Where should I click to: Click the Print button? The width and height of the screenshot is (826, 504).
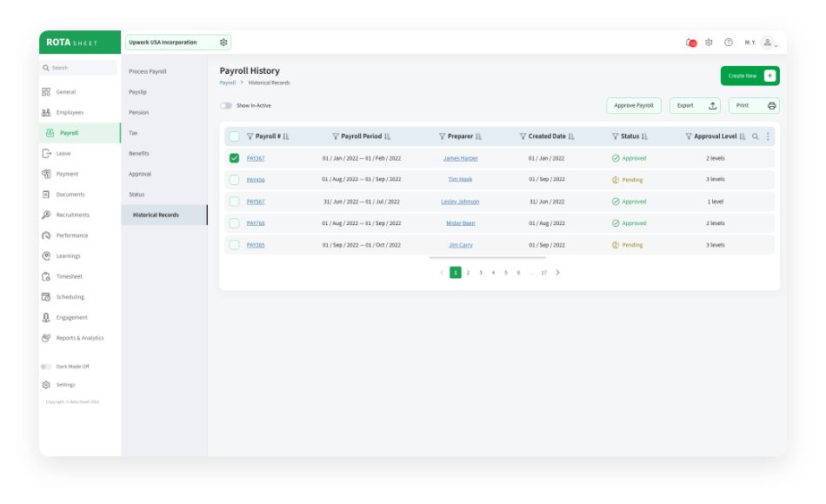coord(754,105)
